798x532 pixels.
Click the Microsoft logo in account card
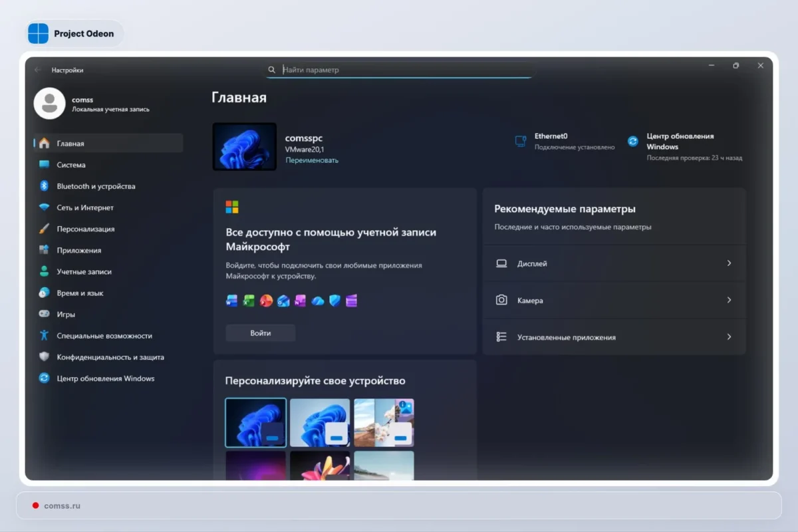pos(232,207)
